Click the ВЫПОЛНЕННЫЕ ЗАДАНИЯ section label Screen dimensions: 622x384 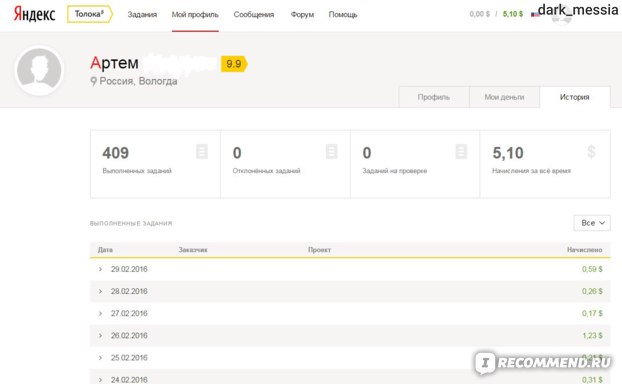(x=131, y=224)
